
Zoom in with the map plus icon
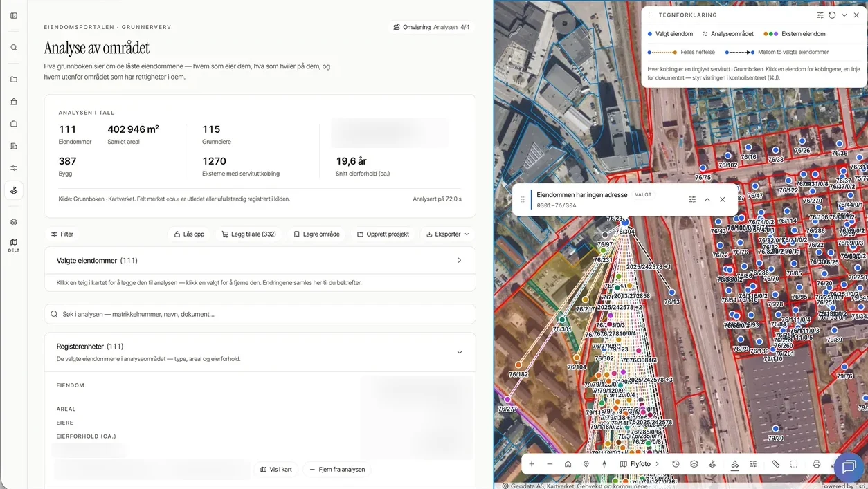coord(532,464)
